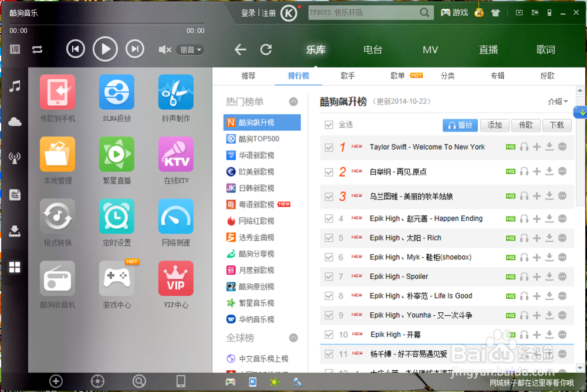Switch to the MV tab
The width and height of the screenshot is (587, 392).
point(430,49)
